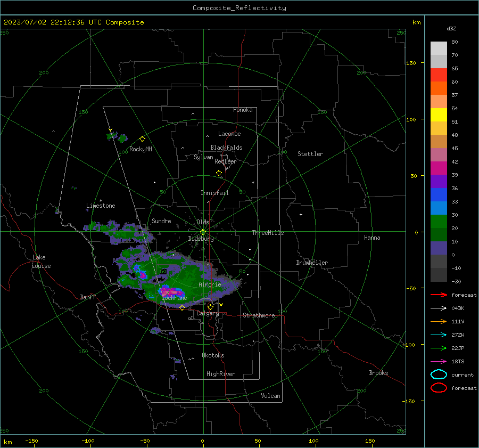Click yellow 'v' marker on northwest storm cell
The image size is (479, 448).
111,130
